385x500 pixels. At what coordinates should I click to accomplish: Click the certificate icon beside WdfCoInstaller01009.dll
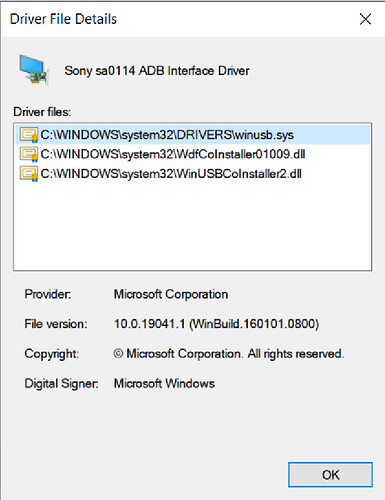click(28, 154)
